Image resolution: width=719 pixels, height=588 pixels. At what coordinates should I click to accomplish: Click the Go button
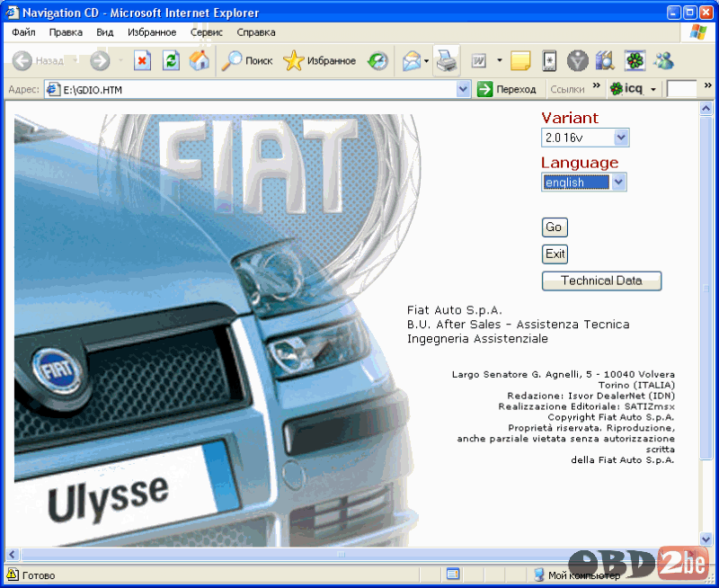point(555,227)
